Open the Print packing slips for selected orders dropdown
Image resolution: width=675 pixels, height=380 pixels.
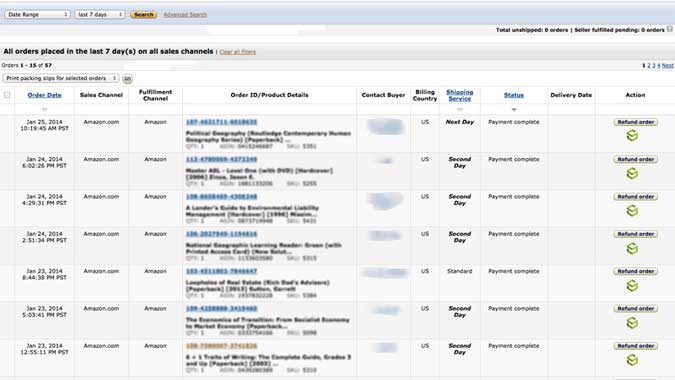click(61, 78)
